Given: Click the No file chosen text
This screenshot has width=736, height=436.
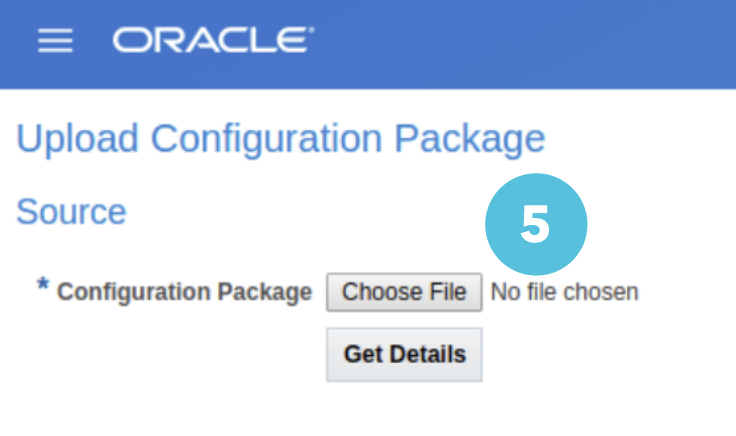Looking at the screenshot, I should [x=564, y=292].
